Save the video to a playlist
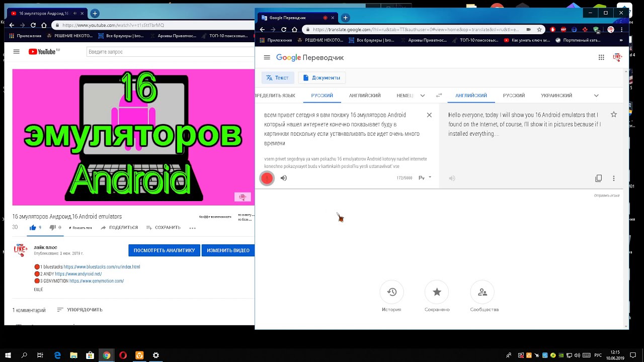The image size is (644, 362). pyautogui.click(x=163, y=228)
